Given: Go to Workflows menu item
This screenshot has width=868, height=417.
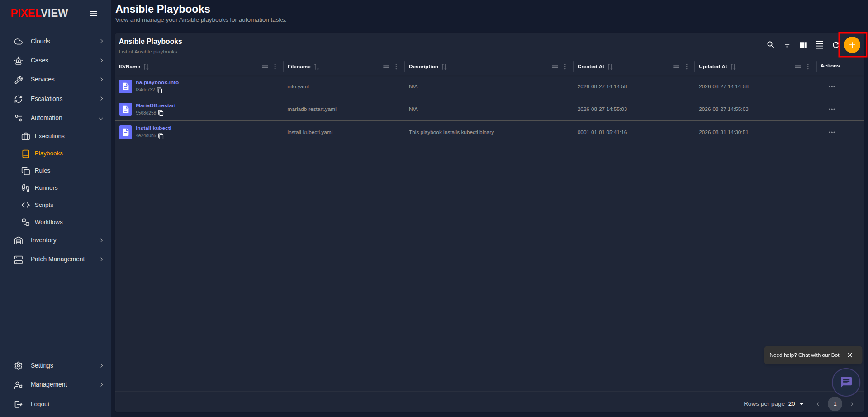Looking at the screenshot, I should pos(49,222).
